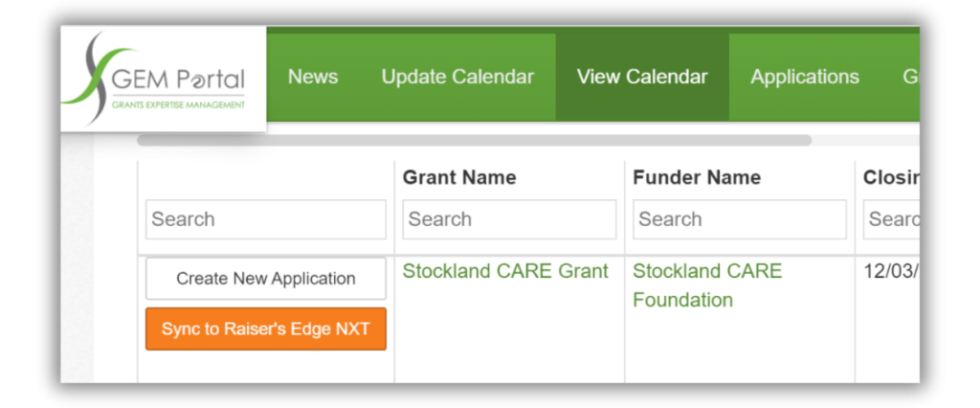
Task: Focus the Grant Name search field
Action: [x=509, y=219]
